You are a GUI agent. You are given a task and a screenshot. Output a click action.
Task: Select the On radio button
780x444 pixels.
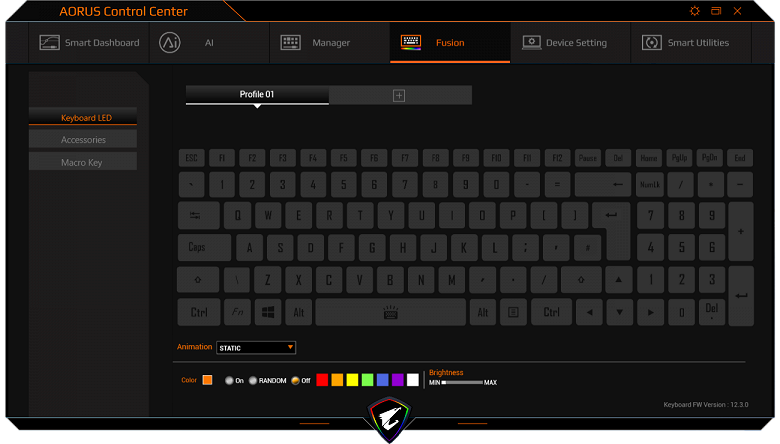pyautogui.click(x=229, y=380)
